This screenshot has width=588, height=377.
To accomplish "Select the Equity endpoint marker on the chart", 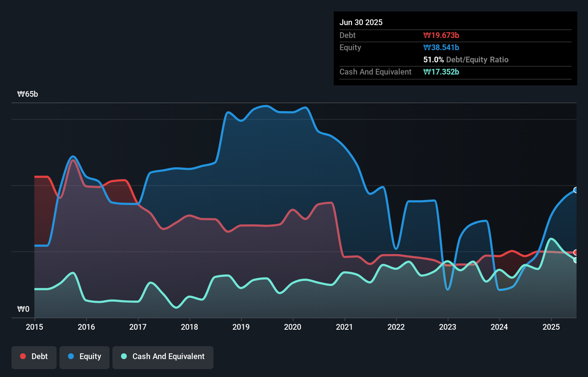I will point(575,190).
